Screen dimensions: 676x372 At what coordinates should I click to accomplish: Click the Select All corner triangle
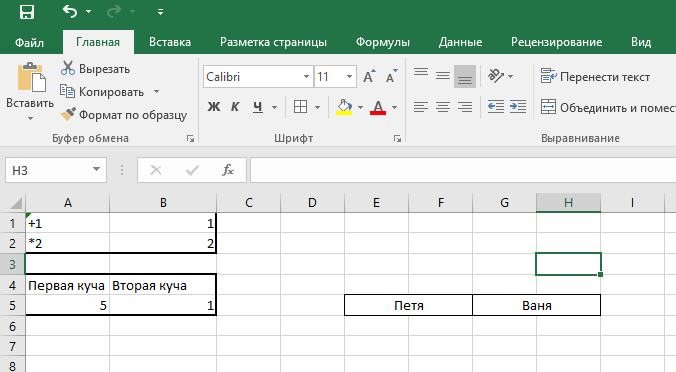(16, 203)
